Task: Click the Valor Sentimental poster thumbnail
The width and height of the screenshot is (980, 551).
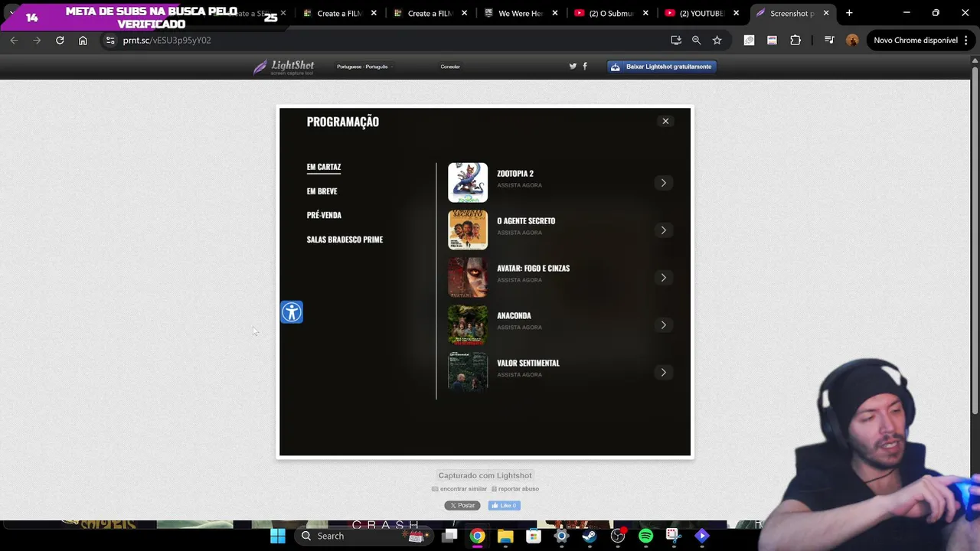Action: [x=468, y=372]
